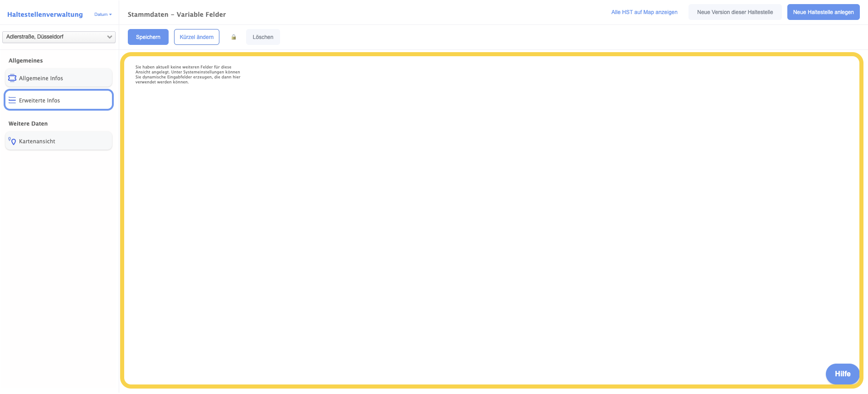Open the Datum dropdown
The width and height of the screenshot is (868, 394).
point(103,15)
